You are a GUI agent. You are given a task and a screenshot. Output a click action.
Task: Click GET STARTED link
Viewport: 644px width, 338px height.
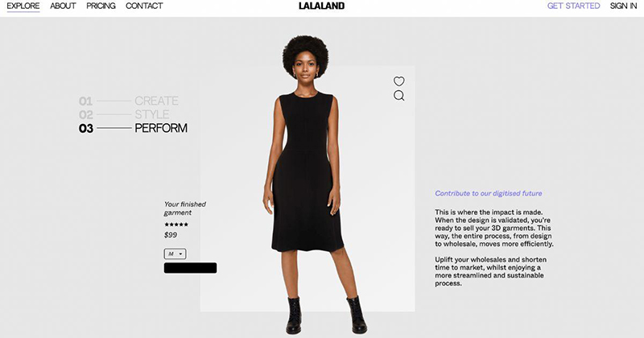point(573,6)
